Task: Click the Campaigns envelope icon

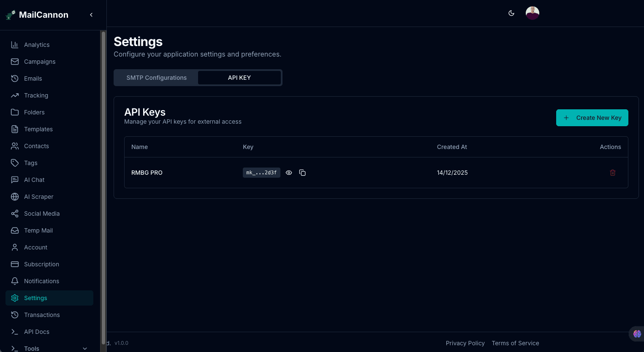Action: click(15, 62)
